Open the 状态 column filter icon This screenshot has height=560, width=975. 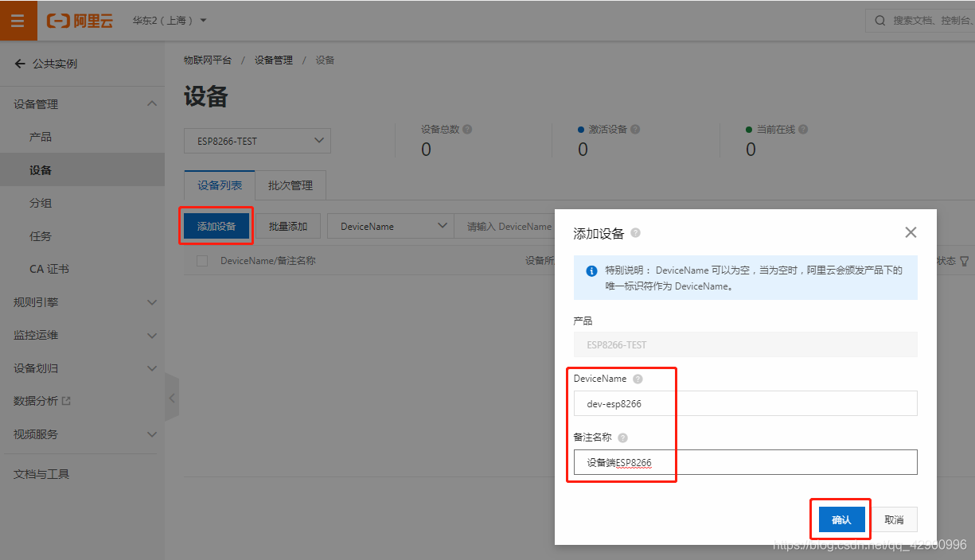(x=964, y=260)
